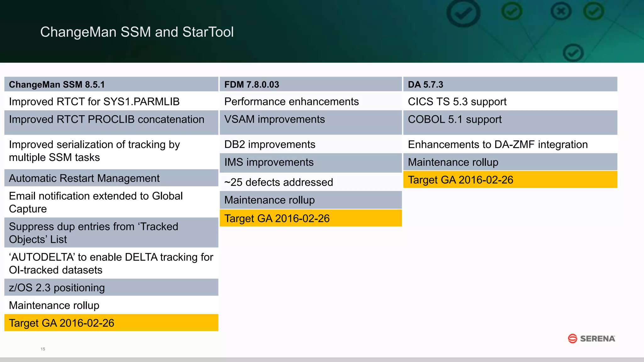The height and width of the screenshot is (362, 644).
Task: Click 'Maintenance rollup' in the DA column
Action: pyautogui.click(x=510, y=162)
